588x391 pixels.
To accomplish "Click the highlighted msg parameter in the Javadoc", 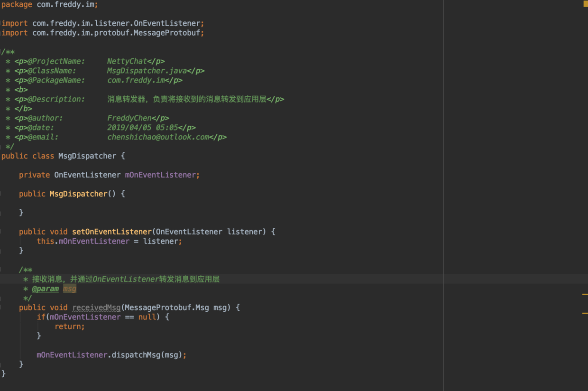I will coord(69,289).
